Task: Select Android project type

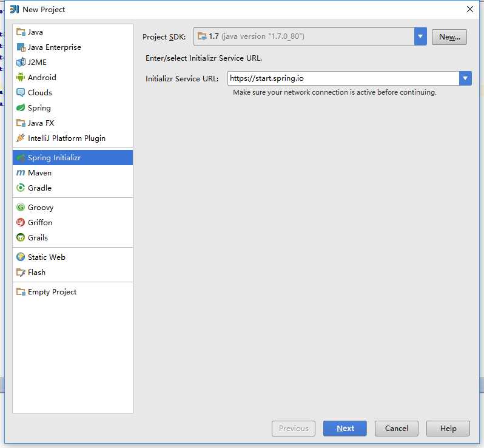Action: pos(73,77)
